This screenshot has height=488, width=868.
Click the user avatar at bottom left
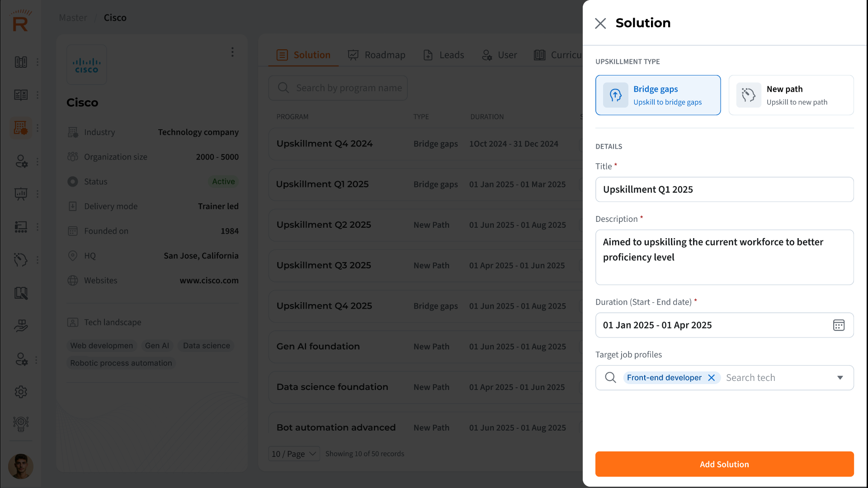[x=21, y=466]
